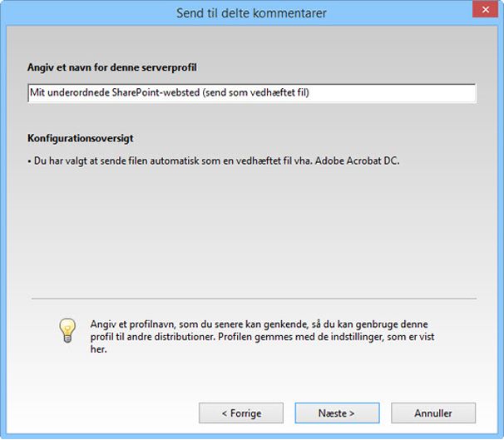The image size is (504, 440).
Task: Cancel the wizard with Annuller
Action: coord(432,413)
